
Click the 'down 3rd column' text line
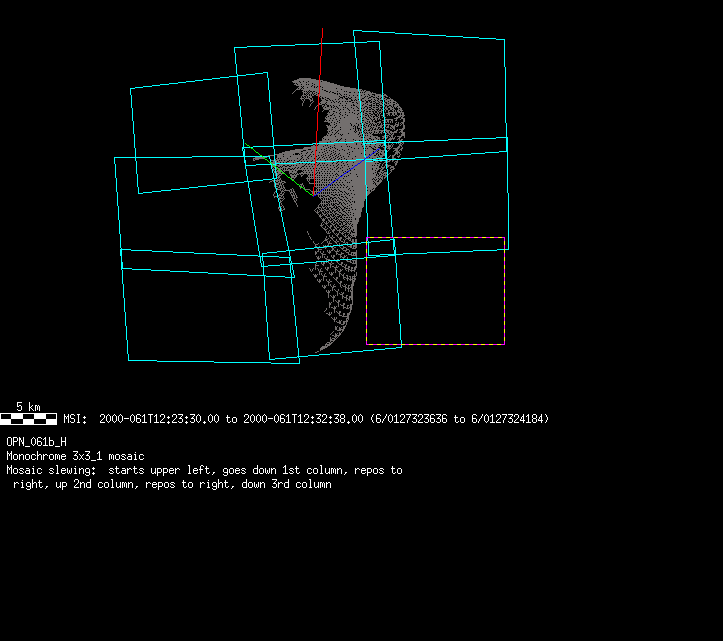172,484
